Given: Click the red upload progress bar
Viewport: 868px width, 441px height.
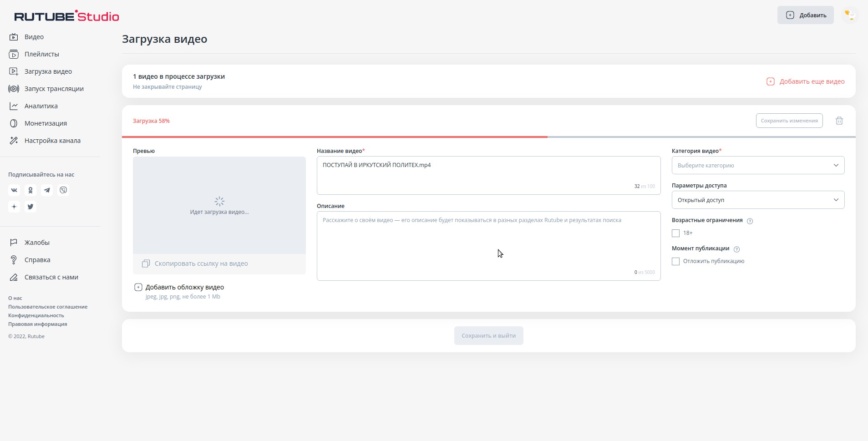Looking at the screenshot, I should [x=335, y=137].
